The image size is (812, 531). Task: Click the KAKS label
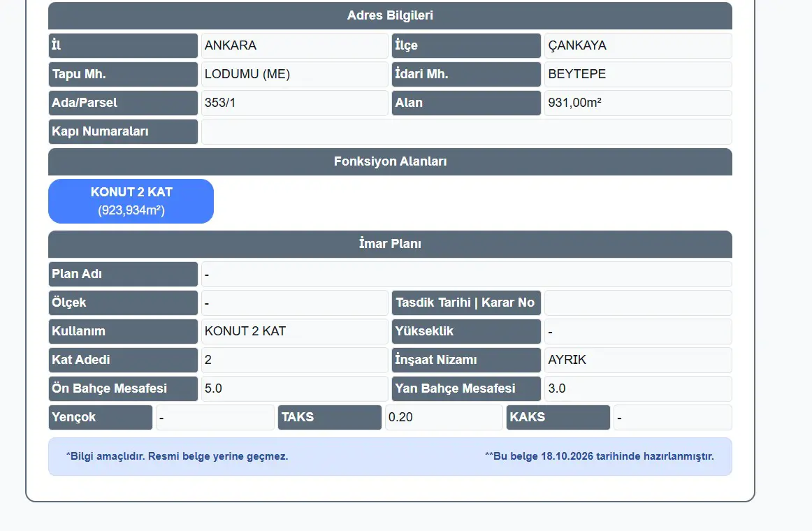click(x=558, y=417)
